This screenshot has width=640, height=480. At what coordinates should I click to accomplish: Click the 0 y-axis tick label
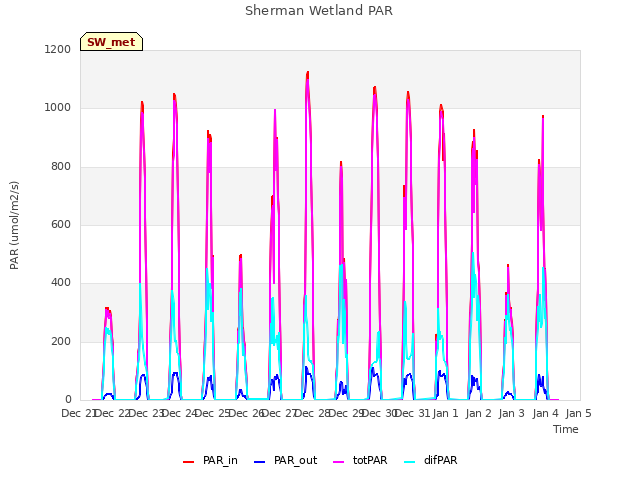(68, 400)
